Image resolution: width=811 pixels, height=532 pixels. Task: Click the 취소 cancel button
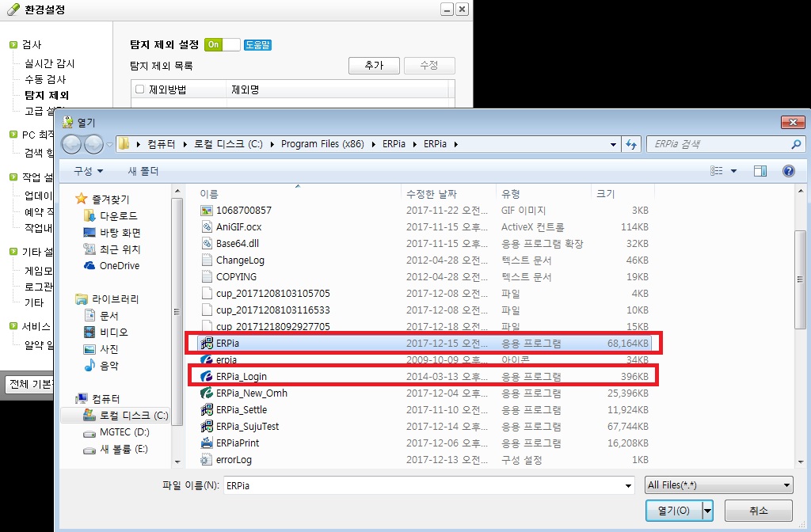click(757, 511)
